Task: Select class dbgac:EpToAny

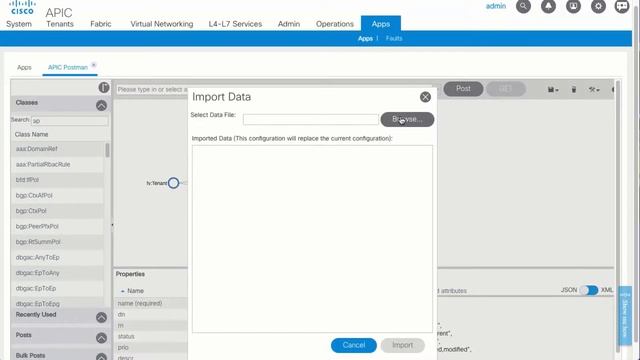Action: [57, 273]
